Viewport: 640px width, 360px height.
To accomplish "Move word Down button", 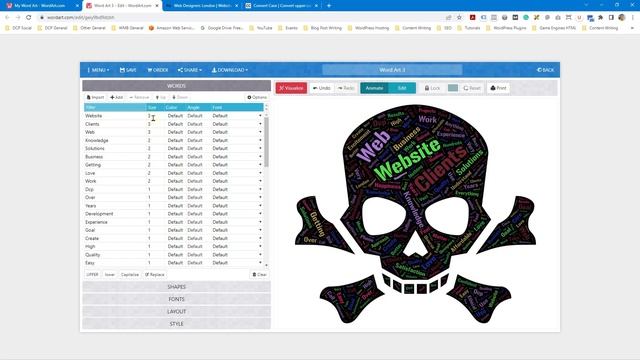I will click(180, 98).
